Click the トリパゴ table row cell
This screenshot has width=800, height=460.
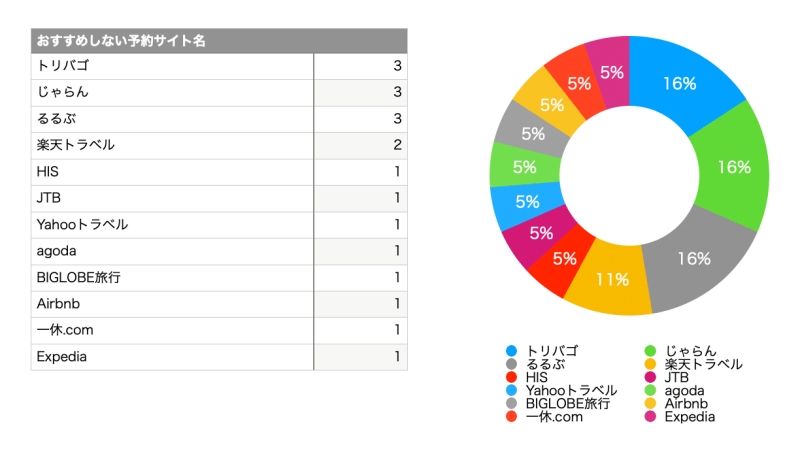(172, 66)
